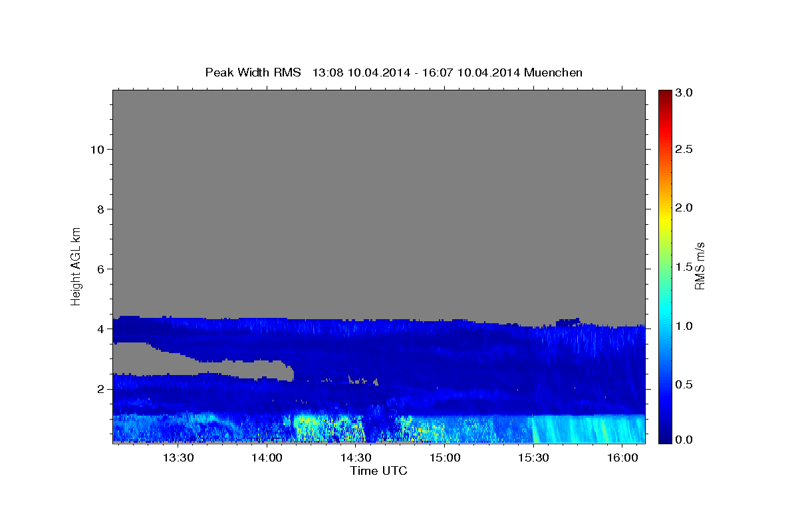
Task: Click the colorbar value 0.5
Action: pos(684,384)
